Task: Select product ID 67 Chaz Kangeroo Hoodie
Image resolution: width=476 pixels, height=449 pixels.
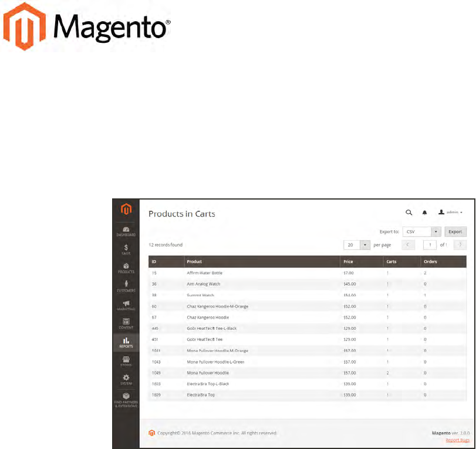Action: pos(307,318)
